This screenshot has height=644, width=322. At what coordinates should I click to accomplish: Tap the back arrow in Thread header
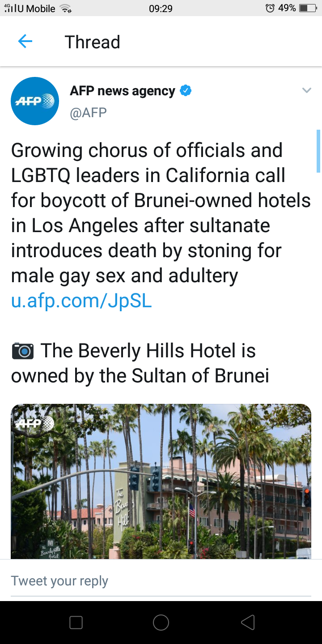tap(25, 42)
